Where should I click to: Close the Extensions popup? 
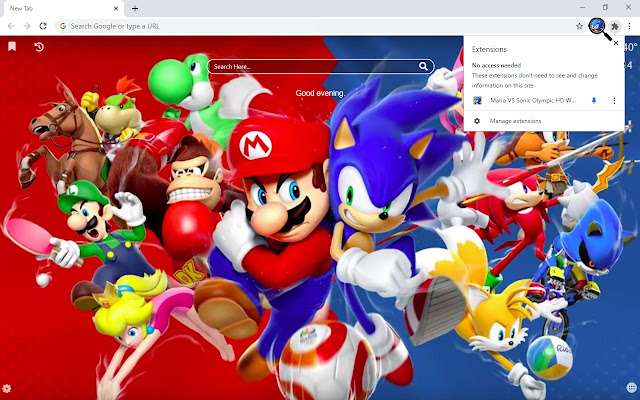click(x=616, y=43)
